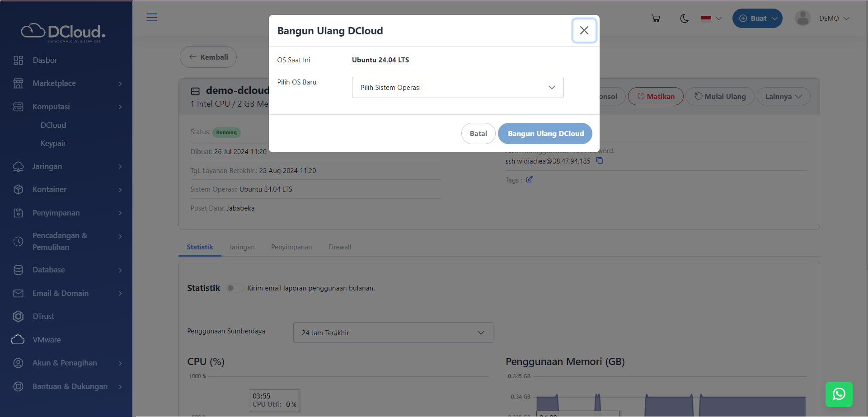Open the language flag dropdown
The height and width of the screenshot is (417, 868).
[711, 19]
